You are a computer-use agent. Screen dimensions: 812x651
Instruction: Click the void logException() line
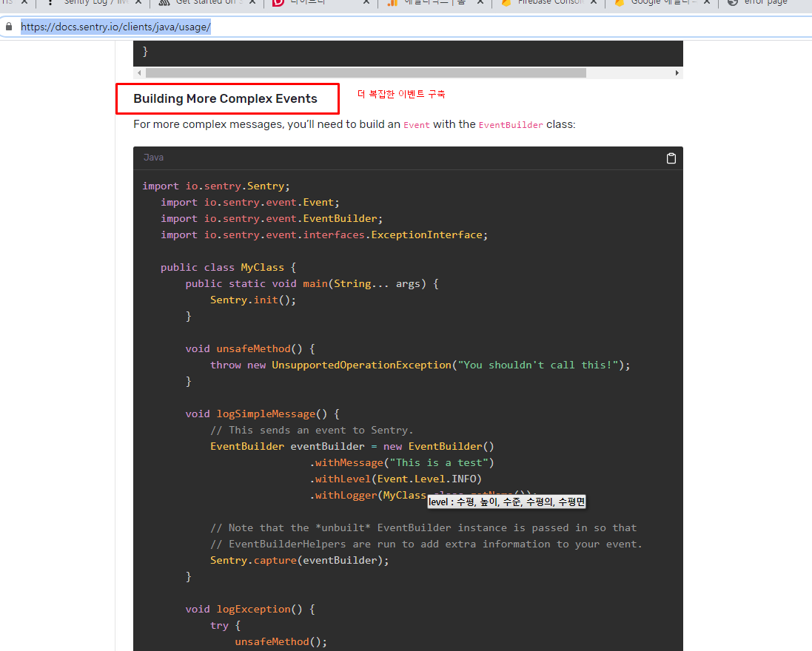tap(250, 609)
